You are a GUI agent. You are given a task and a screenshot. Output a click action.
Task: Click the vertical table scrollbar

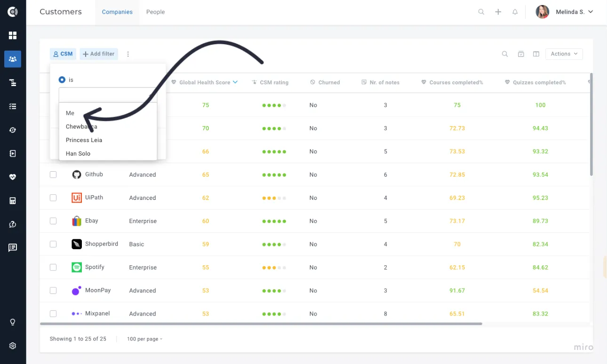click(x=591, y=125)
